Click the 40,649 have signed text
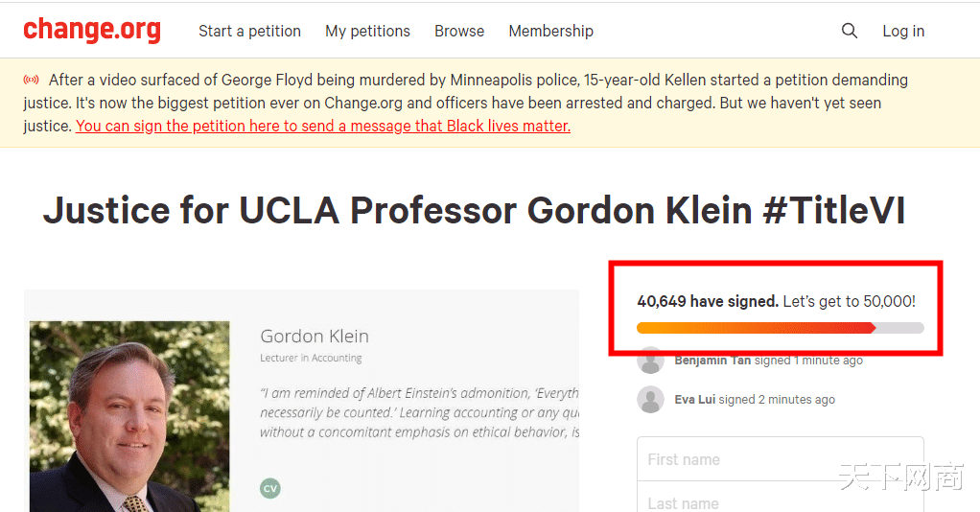The width and height of the screenshot is (980, 512). [708, 301]
